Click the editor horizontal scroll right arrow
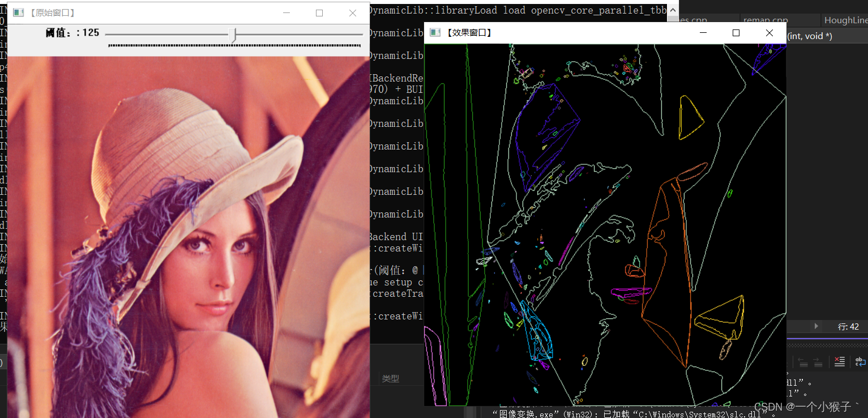Image resolution: width=868 pixels, height=418 pixels. tap(816, 326)
